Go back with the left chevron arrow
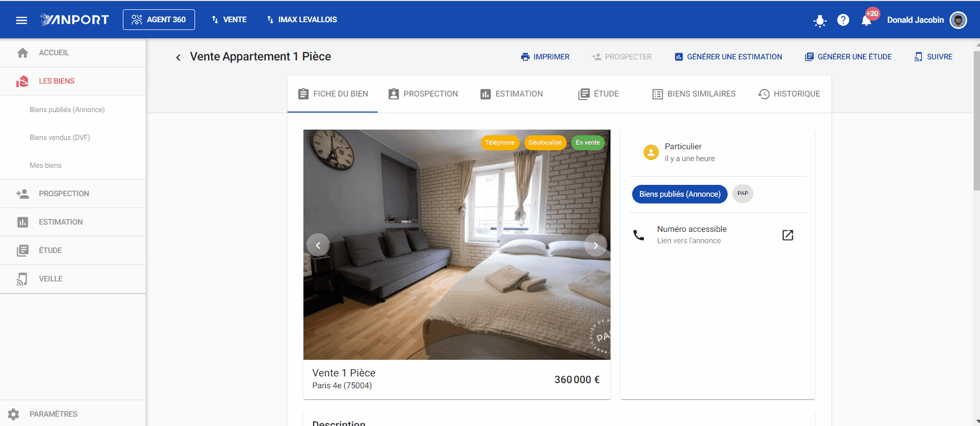 tap(178, 57)
